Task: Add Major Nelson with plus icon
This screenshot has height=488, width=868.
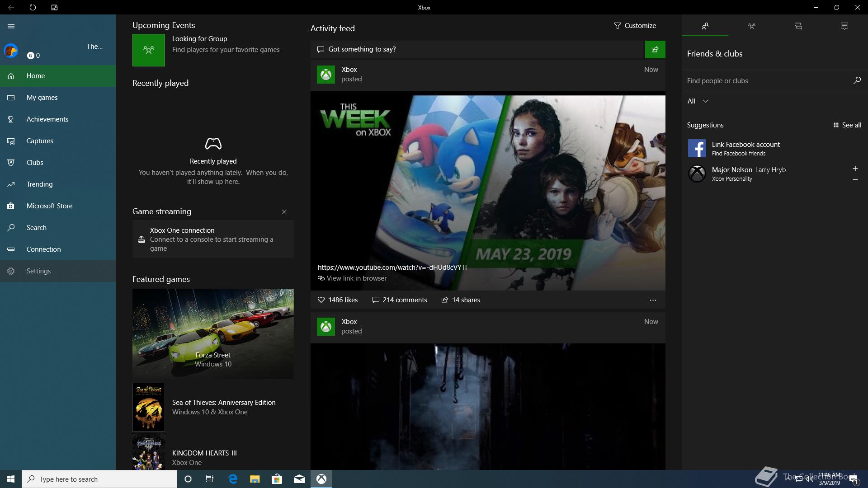Action: pyautogui.click(x=855, y=169)
